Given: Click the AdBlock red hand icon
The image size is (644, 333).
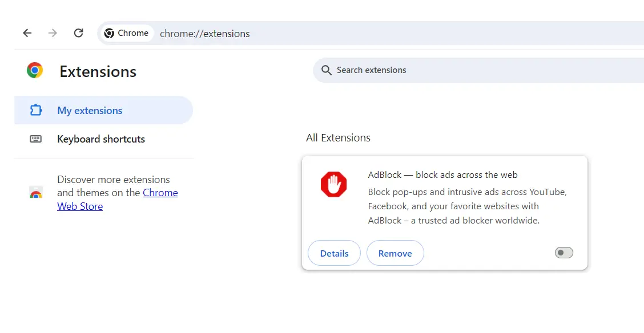Looking at the screenshot, I should click(333, 185).
